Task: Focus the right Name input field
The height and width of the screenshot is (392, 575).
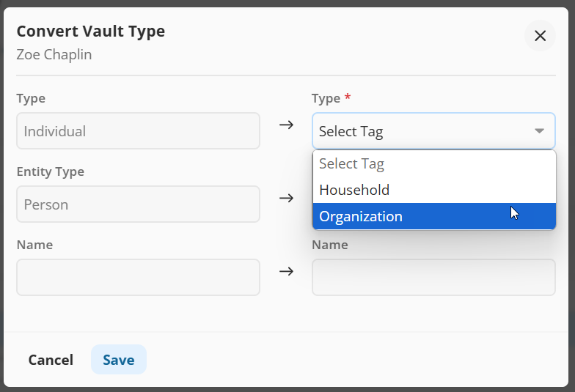Action: click(x=433, y=277)
